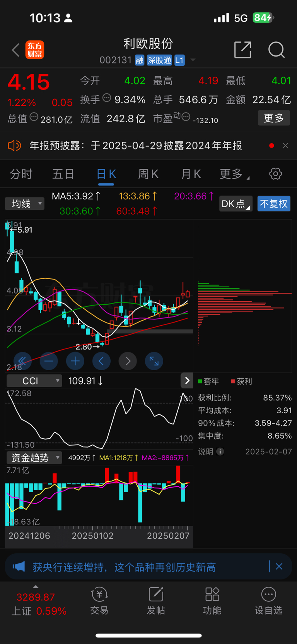The image size is (297, 644).
Task: Zoom out the chart with minus
Action: tap(49, 361)
